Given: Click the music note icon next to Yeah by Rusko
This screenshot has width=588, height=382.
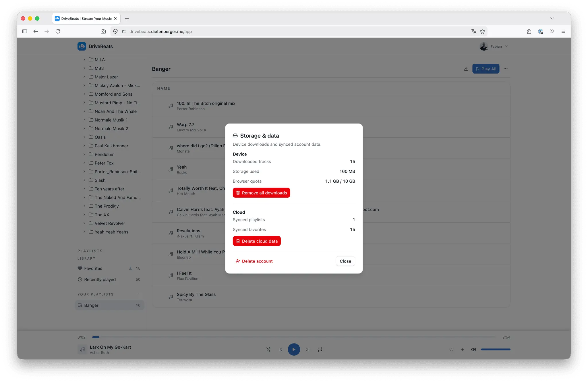Looking at the screenshot, I should tap(171, 169).
